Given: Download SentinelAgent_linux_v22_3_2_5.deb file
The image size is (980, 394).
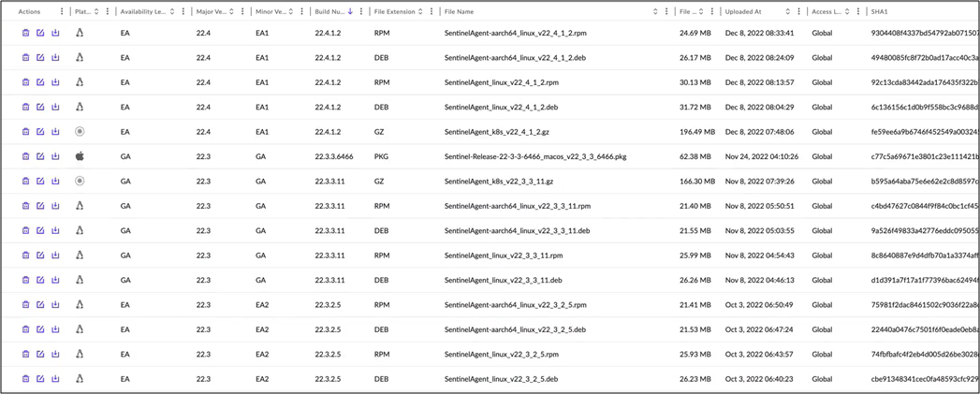Looking at the screenshot, I should [54, 379].
